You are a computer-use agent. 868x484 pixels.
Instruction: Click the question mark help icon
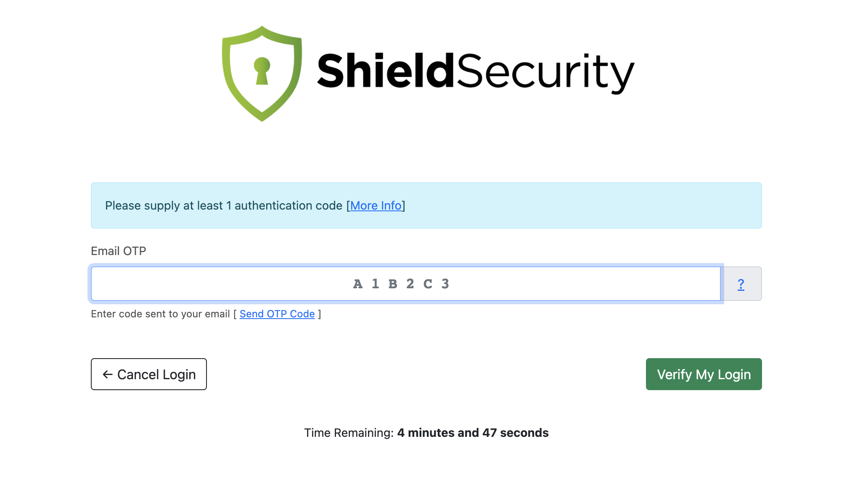(x=741, y=284)
